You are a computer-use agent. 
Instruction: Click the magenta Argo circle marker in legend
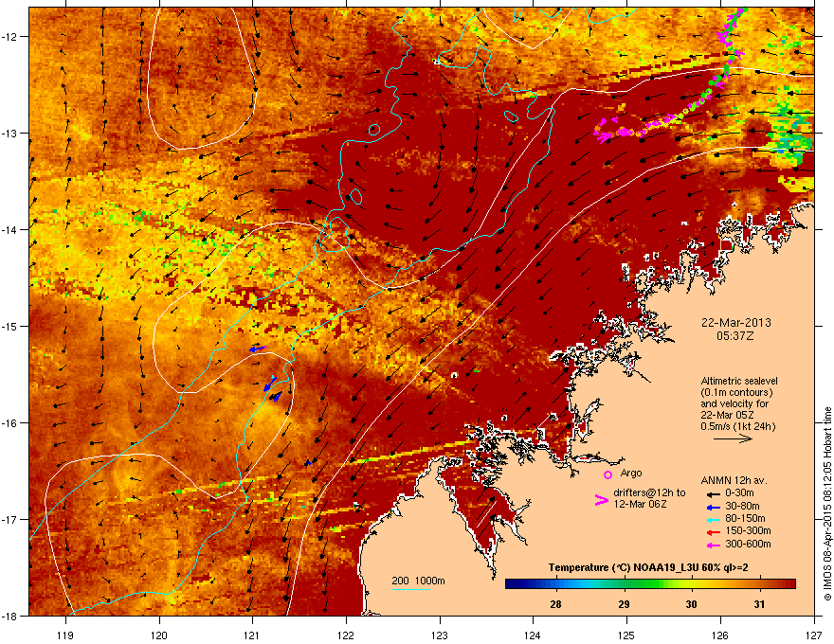click(607, 474)
